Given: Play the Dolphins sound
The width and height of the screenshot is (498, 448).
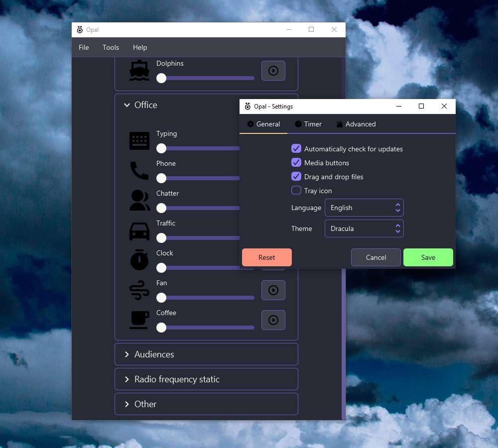Looking at the screenshot, I should (273, 71).
